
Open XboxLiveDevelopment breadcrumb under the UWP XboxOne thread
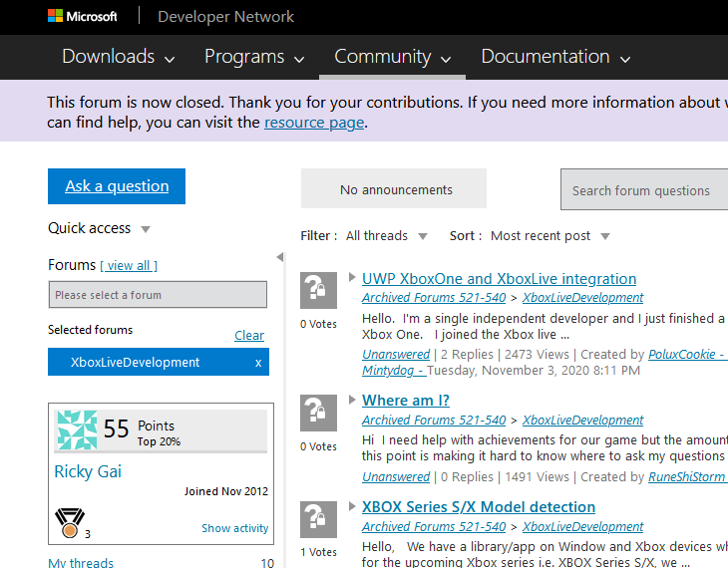(582, 298)
